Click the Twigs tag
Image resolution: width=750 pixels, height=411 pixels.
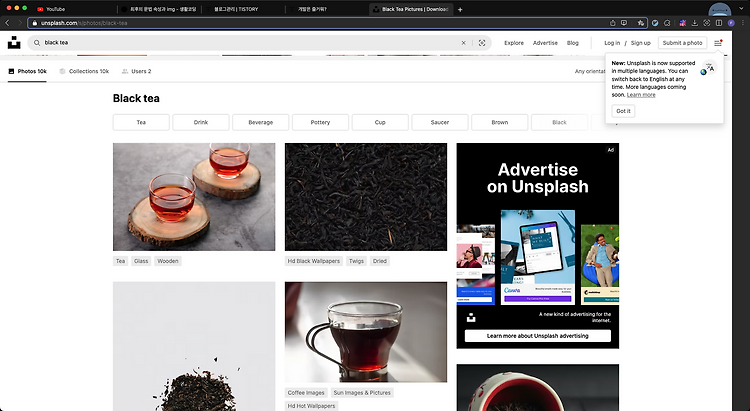356,261
